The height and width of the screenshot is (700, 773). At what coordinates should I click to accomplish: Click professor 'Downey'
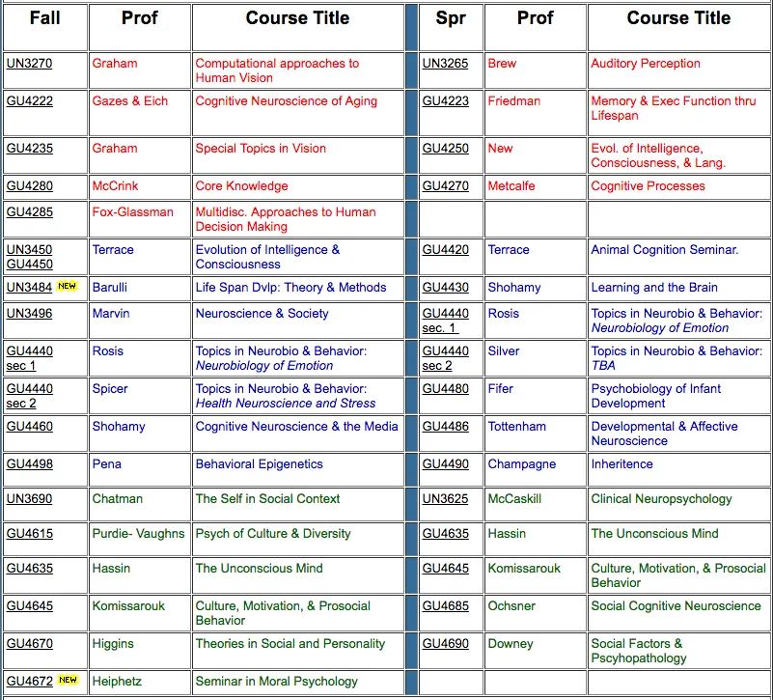511,644
